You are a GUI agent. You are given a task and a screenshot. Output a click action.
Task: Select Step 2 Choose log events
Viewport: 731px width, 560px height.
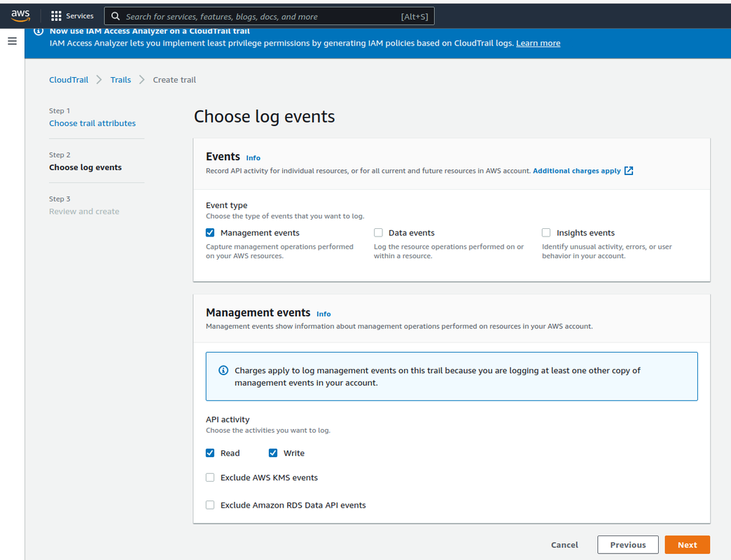point(85,167)
